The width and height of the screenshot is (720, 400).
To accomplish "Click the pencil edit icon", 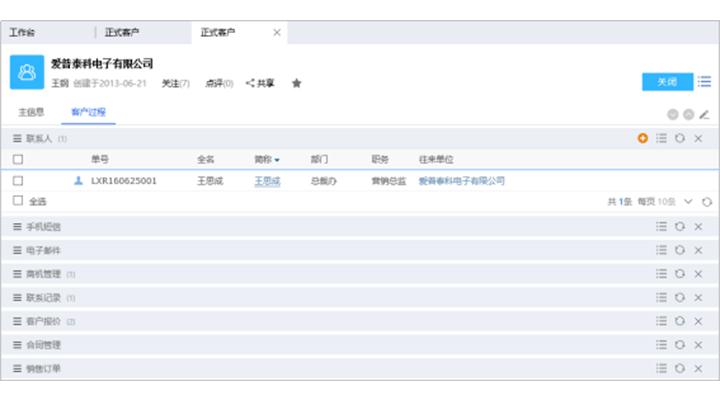I will pos(704,115).
